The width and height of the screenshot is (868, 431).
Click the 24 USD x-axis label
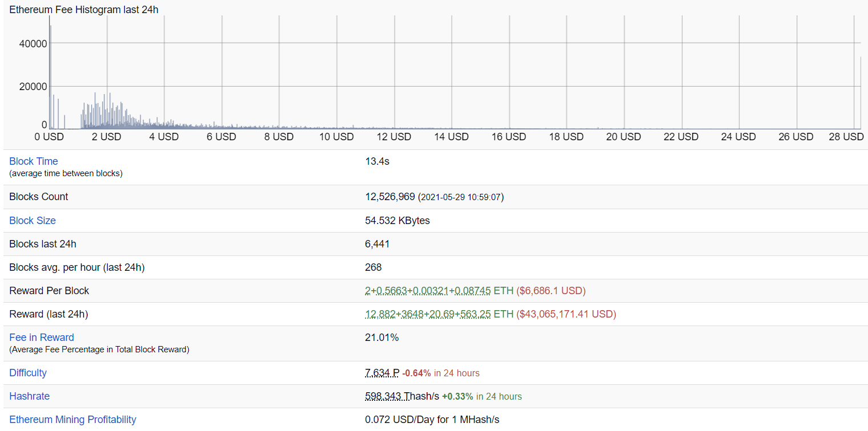739,137
